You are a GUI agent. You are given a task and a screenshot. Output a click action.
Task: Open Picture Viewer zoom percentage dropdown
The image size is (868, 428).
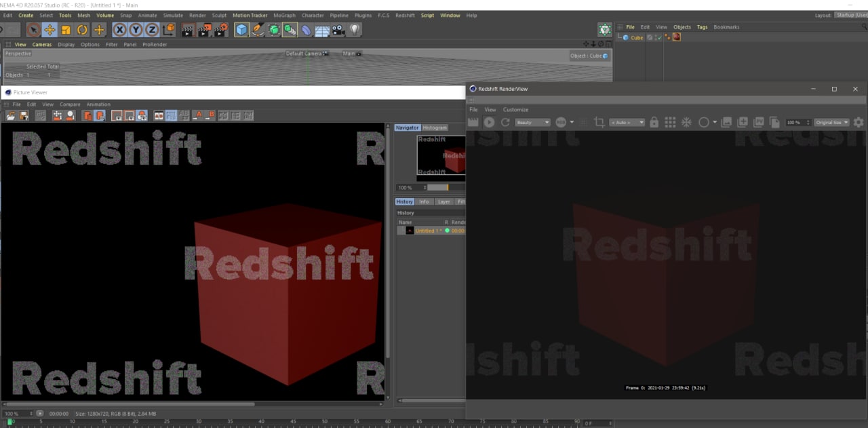[x=18, y=413]
